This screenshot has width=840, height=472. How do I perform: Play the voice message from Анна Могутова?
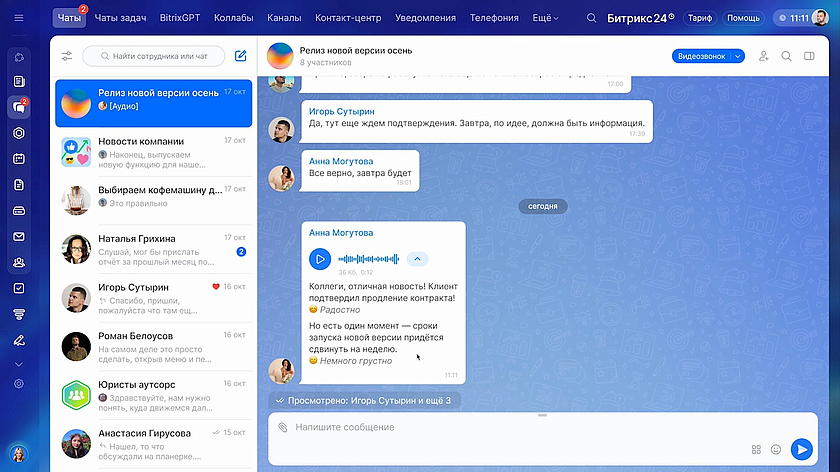click(320, 259)
